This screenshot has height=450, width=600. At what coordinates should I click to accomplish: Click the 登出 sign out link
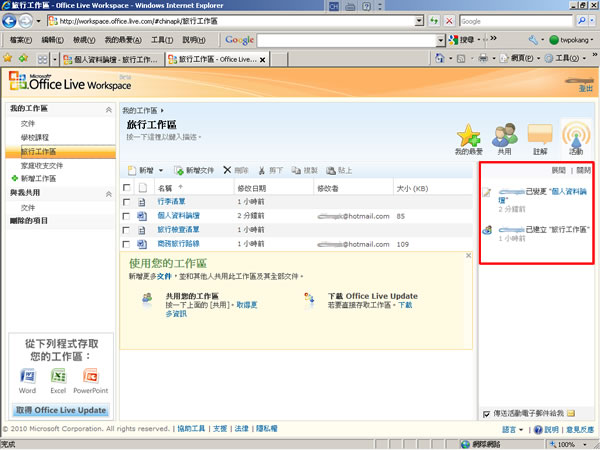(585, 89)
